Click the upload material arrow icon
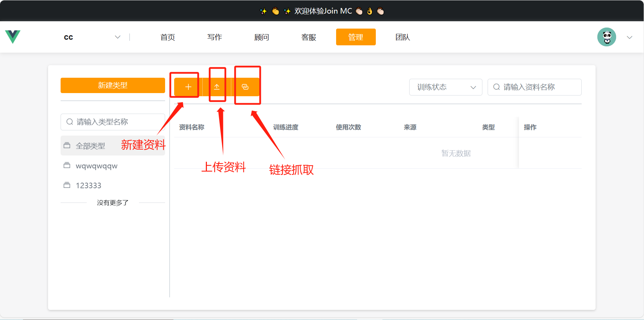 point(217,87)
